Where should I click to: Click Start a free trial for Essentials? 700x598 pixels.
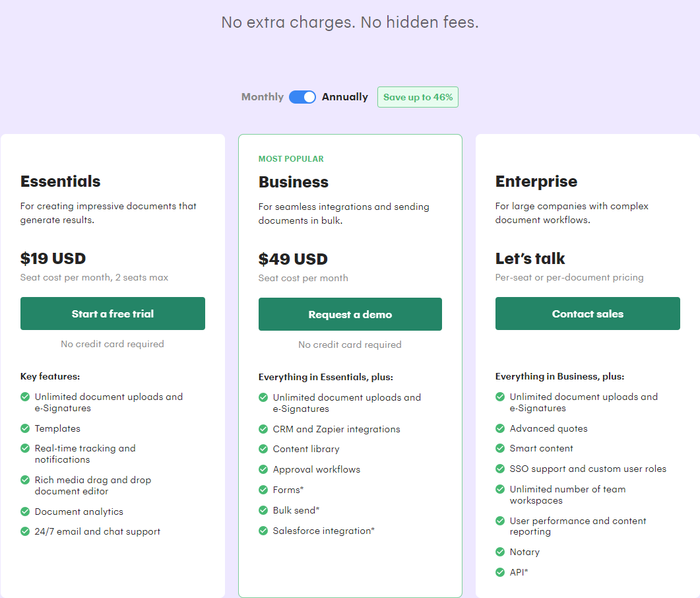[x=112, y=314]
